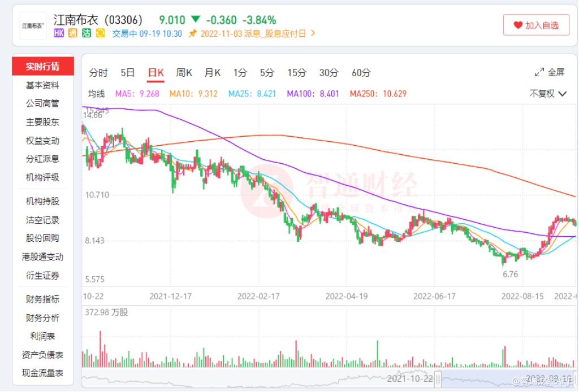Open 实时行情 in the sidebar
Image resolution: width=579 pixels, height=392 pixels.
click(x=43, y=67)
